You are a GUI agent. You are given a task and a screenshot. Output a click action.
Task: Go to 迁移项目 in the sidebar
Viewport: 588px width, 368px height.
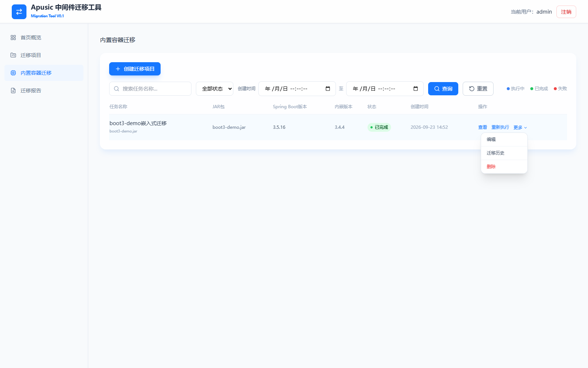44,55
